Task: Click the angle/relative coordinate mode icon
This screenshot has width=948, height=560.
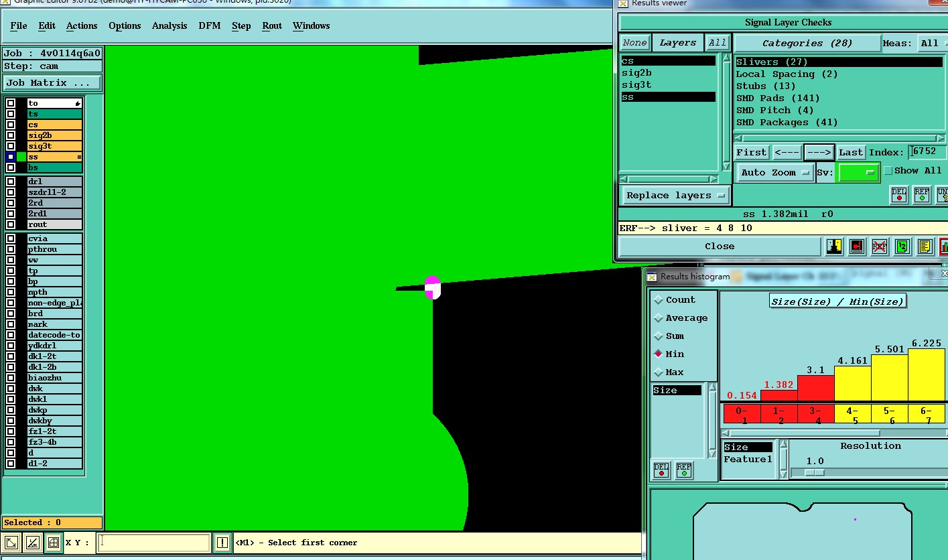Action: pyautogui.click(x=32, y=543)
